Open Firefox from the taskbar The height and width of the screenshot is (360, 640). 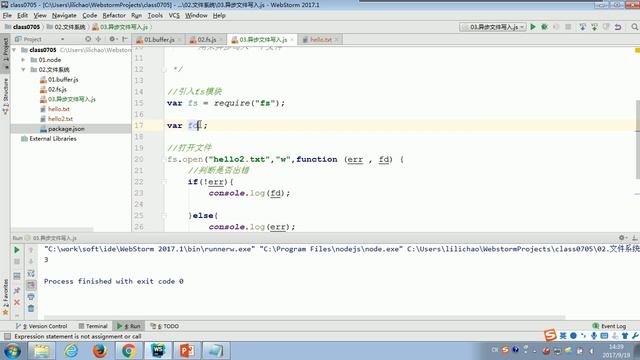coord(100,351)
